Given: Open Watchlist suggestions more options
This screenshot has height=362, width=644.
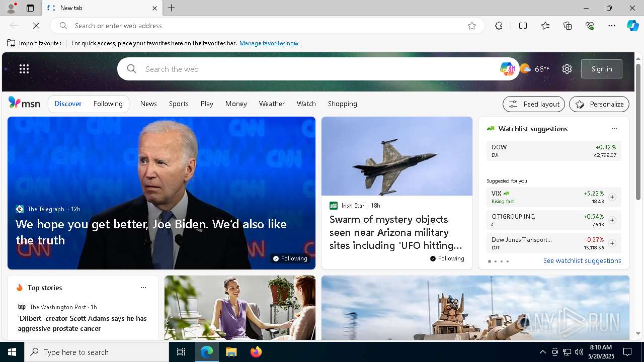Looking at the screenshot, I should pos(614,129).
